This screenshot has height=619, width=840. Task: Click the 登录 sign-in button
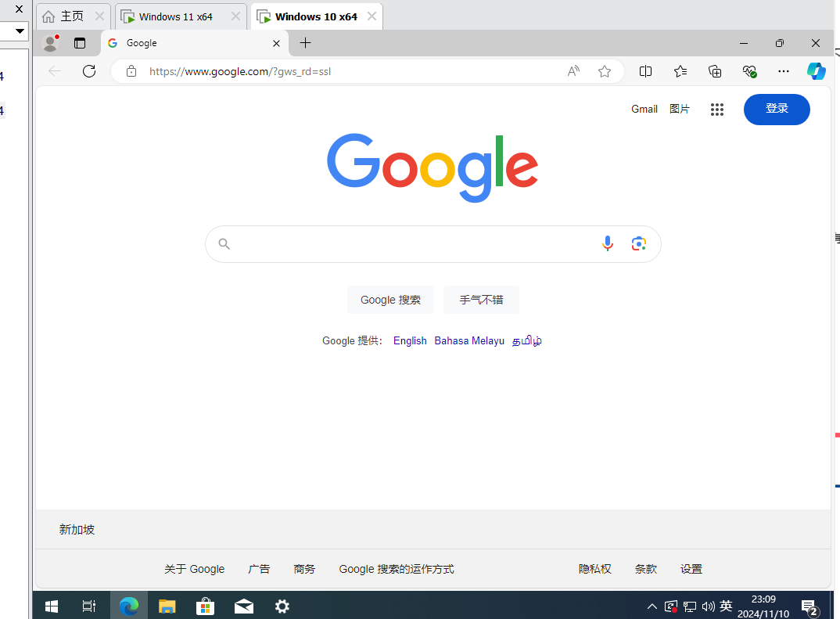point(776,109)
